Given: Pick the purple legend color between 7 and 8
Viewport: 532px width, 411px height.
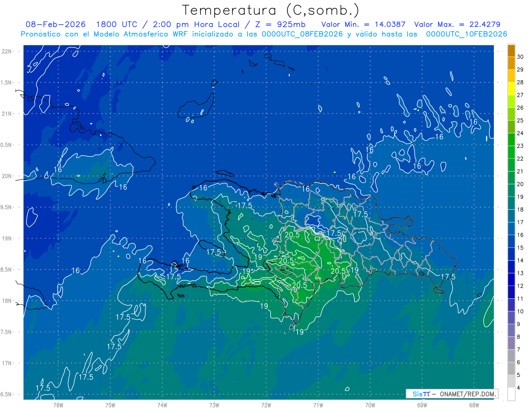Looking at the screenshot, I should [x=511, y=343].
